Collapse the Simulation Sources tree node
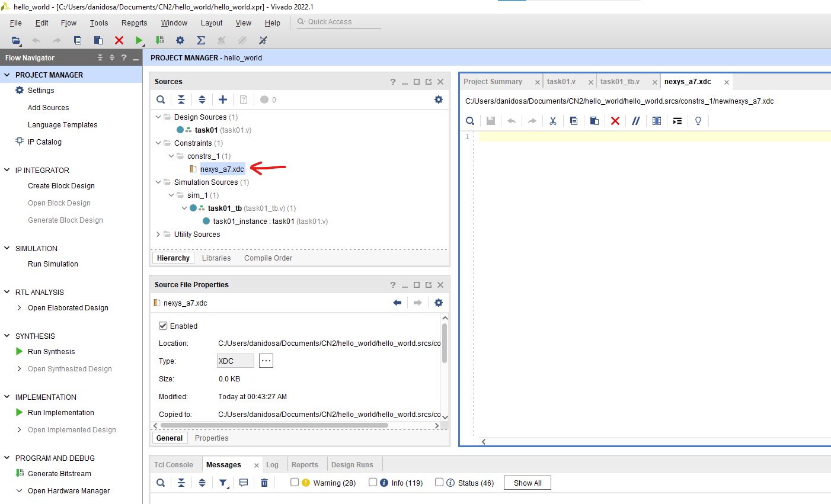This screenshot has height=504, width=831. 158,182
